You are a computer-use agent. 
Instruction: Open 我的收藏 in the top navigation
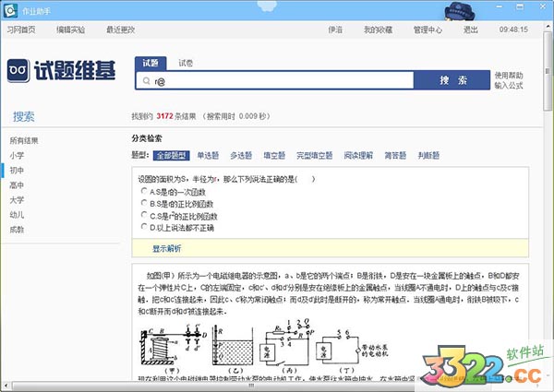pos(378,30)
